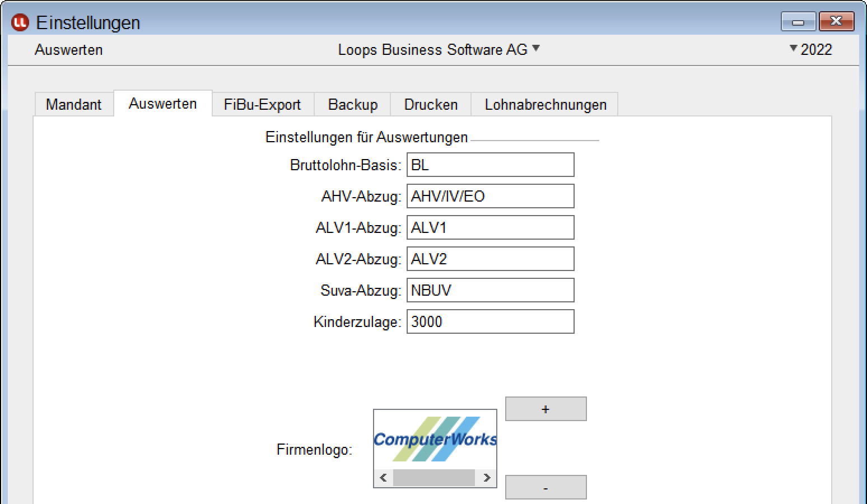Viewport: 867px width, 504px height.
Task: Click into the Bruttolohn-Basis field showing BL
Action: tap(490, 165)
